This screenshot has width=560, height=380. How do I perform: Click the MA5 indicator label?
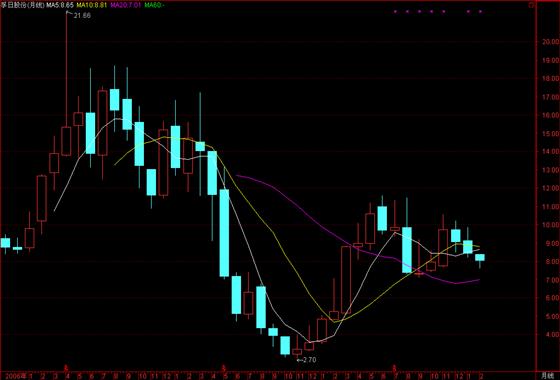[60, 5]
